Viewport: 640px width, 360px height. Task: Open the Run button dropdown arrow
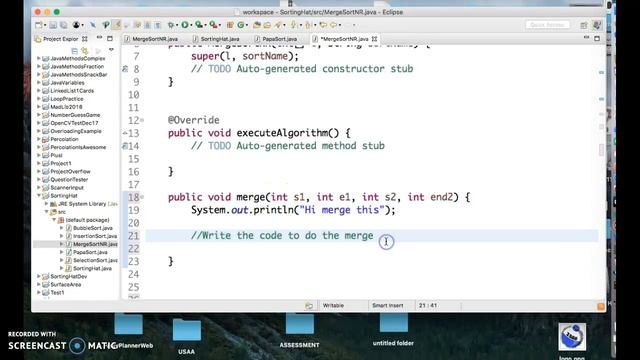[x=191, y=25]
